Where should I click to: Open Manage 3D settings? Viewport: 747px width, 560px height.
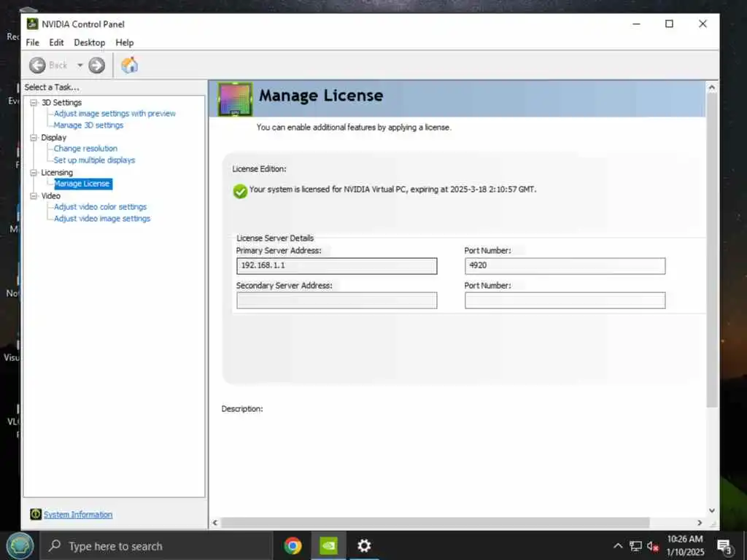tap(88, 125)
